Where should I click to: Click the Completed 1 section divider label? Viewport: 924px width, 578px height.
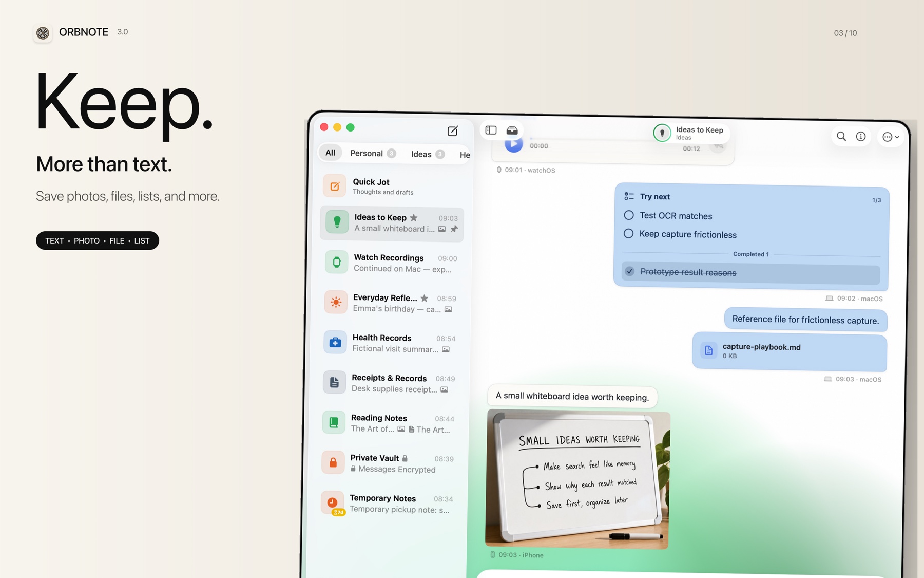[x=751, y=254]
